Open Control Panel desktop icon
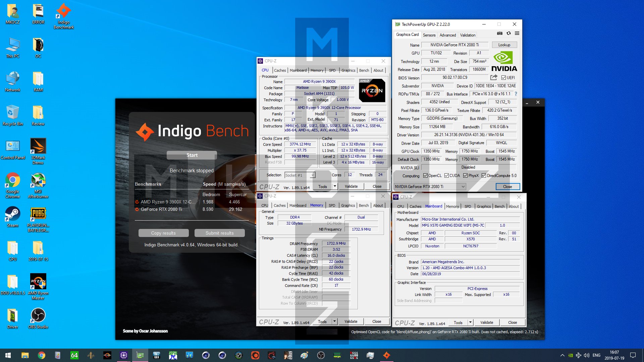 click(13, 149)
